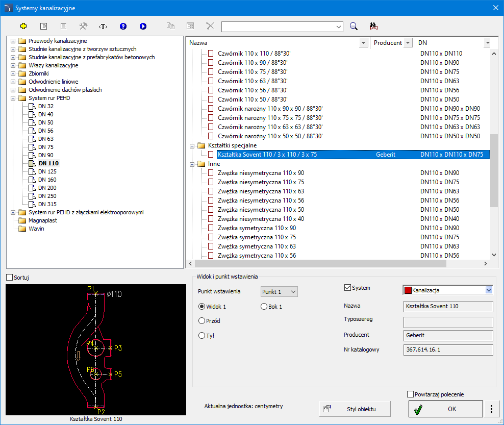Click the <T> text icon in toolbar
Viewport: 504px width, 425px height.
pyautogui.click(x=103, y=26)
